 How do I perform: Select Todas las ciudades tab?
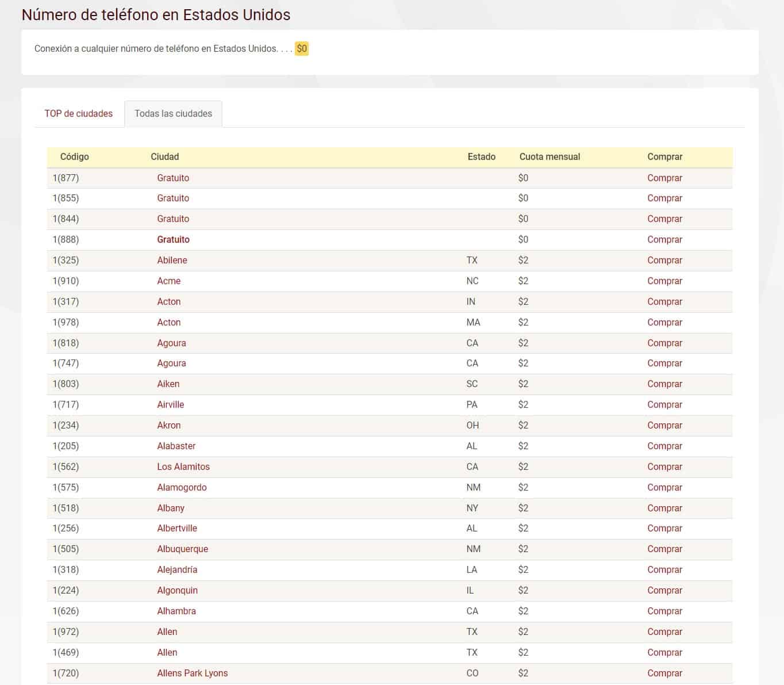click(x=173, y=114)
